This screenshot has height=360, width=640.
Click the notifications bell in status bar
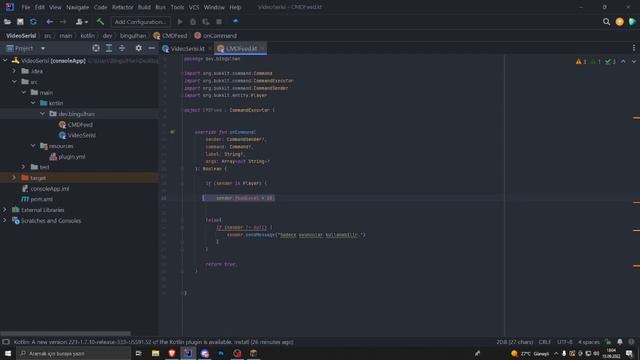point(620,342)
